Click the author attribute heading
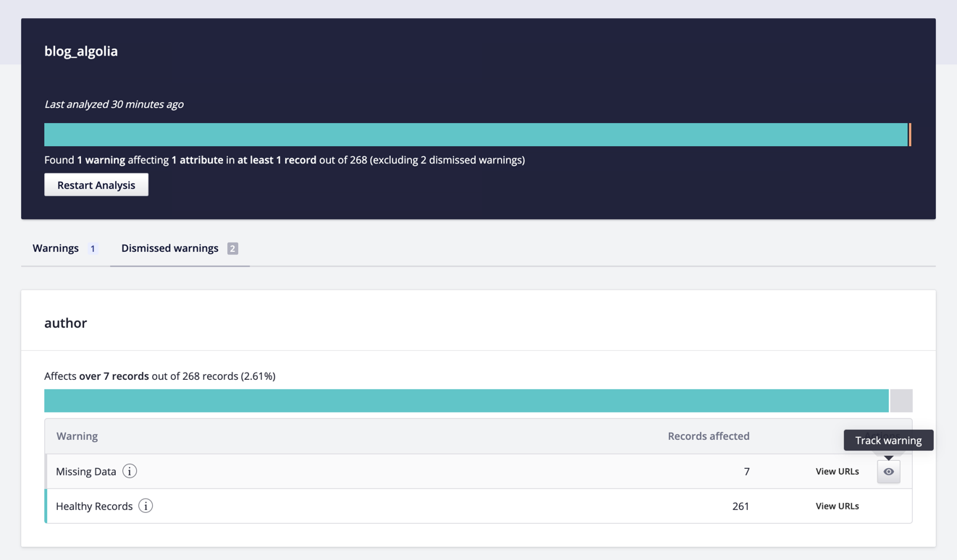This screenshot has width=957, height=560. click(x=66, y=323)
